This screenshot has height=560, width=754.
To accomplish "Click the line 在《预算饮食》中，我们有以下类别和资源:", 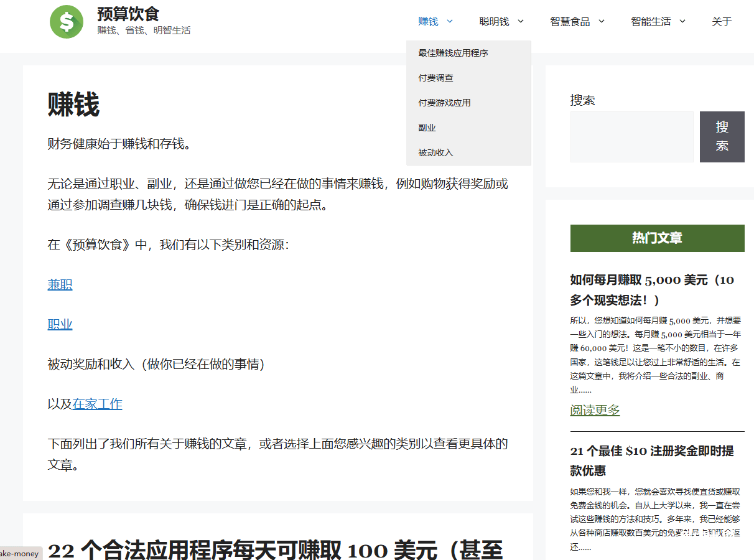I will click(169, 245).
